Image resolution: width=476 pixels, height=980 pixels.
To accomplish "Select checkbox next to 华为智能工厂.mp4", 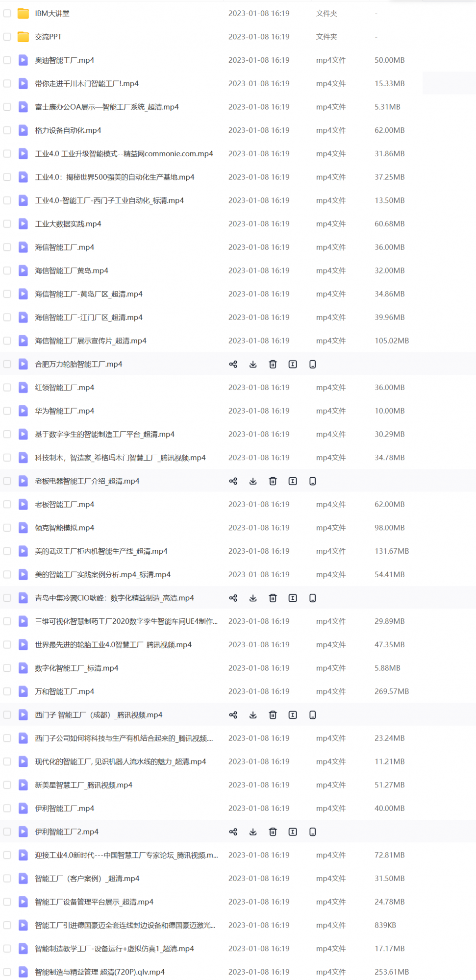I will (7, 411).
